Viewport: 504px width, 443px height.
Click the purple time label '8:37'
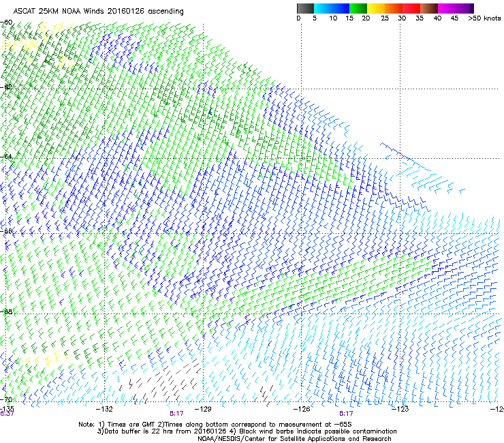tap(7, 414)
